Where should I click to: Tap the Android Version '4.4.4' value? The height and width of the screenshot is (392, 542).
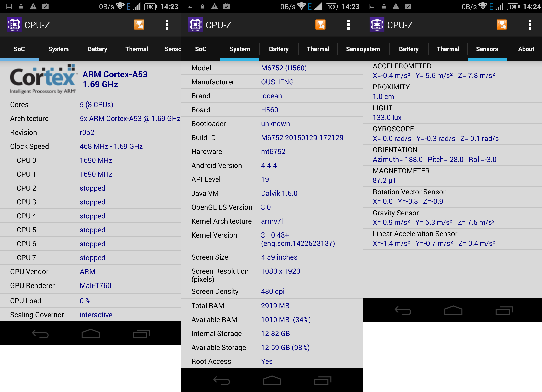pyautogui.click(x=269, y=165)
